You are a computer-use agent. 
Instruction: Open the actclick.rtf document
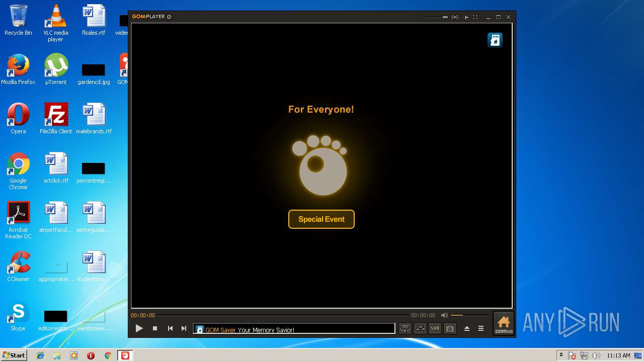coord(56,168)
